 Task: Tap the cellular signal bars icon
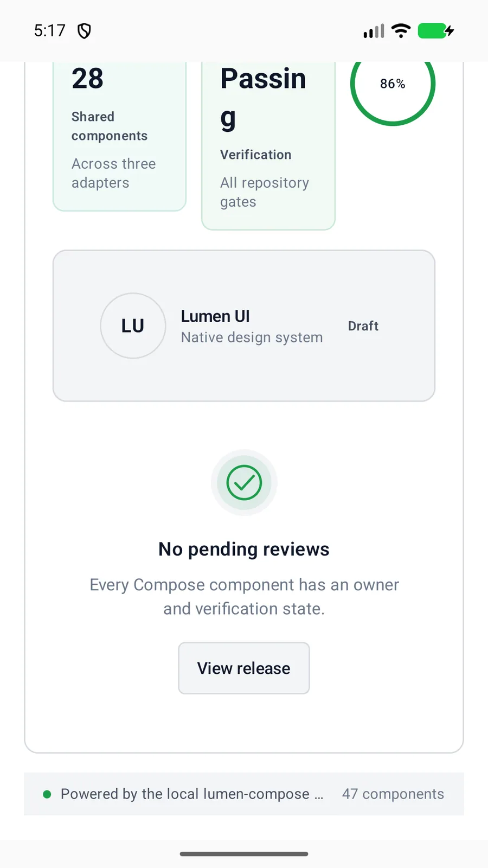374,31
